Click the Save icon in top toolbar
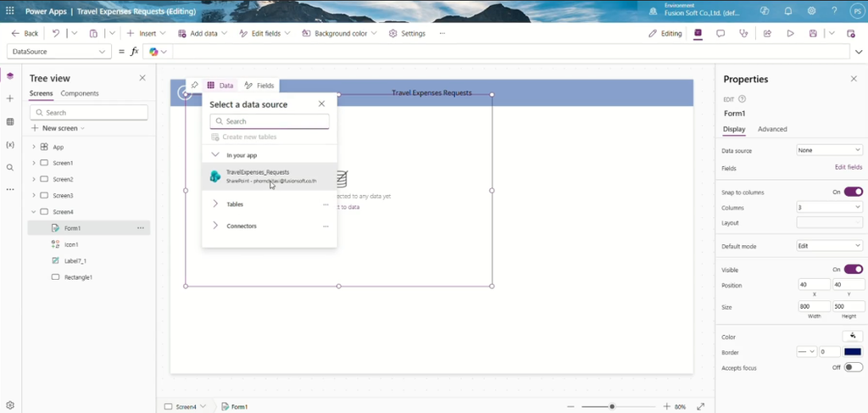This screenshot has height=413, width=868. [813, 33]
